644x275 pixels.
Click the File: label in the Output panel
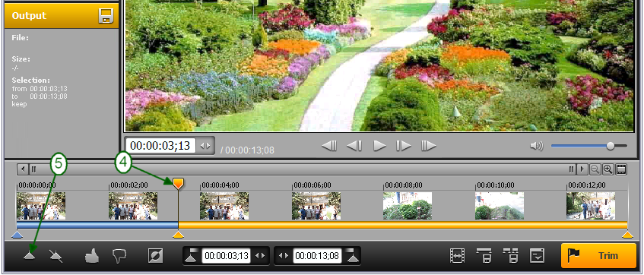[21, 38]
